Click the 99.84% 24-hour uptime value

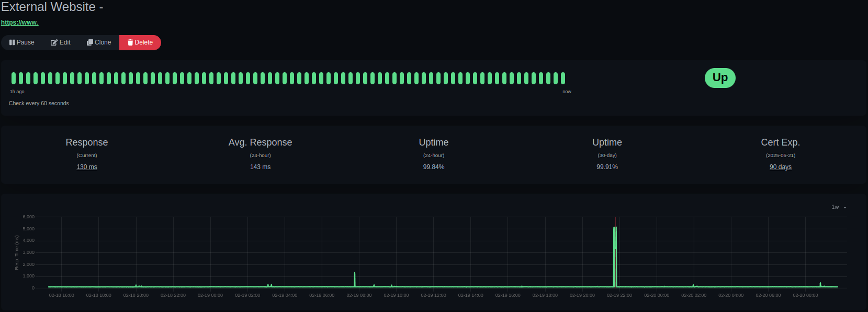pyautogui.click(x=434, y=167)
